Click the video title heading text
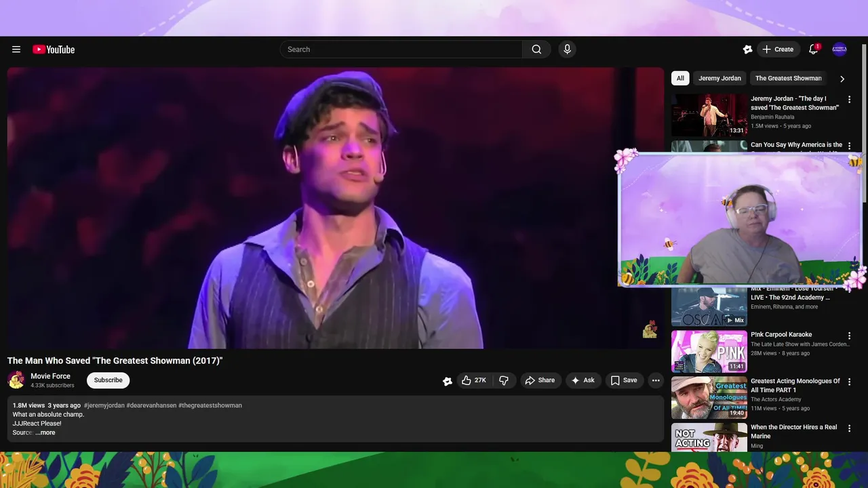Viewport: 868px width, 488px height. tap(115, 361)
